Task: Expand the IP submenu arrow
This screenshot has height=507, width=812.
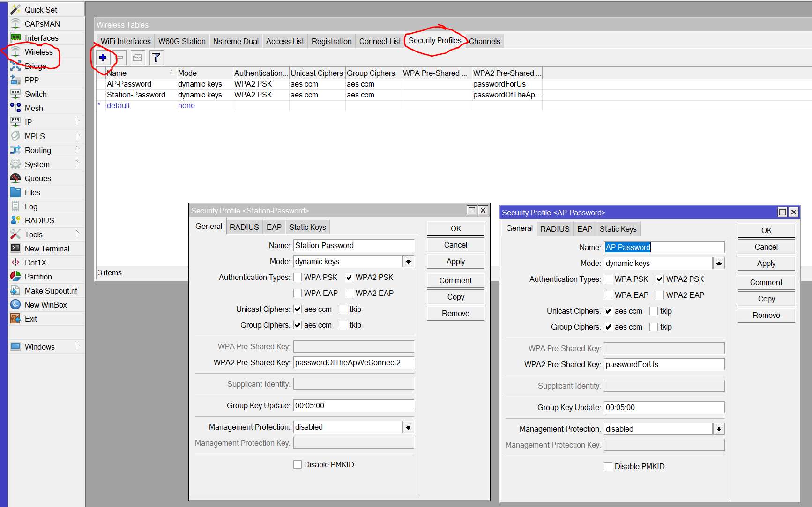Action: (77, 122)
